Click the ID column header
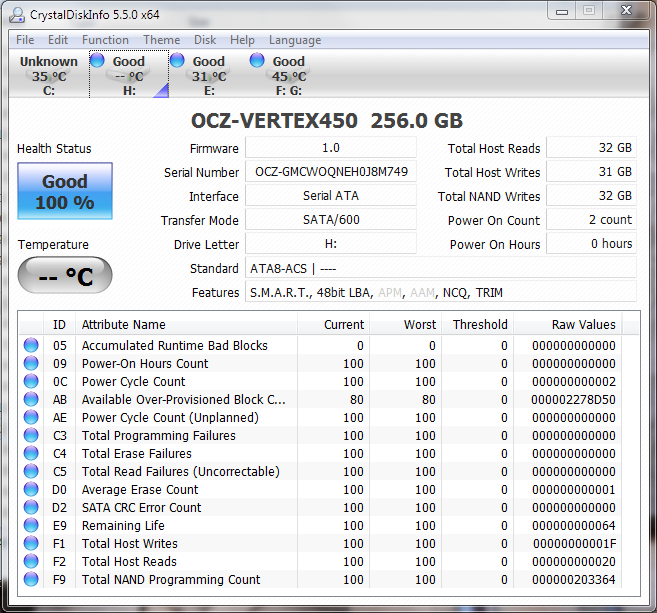The image size is (657, 613). tap(59, 324)
